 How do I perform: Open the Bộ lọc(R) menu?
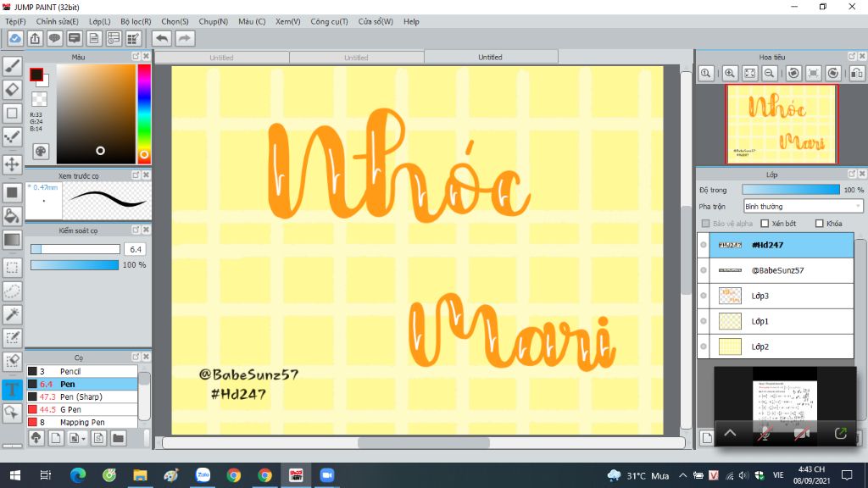pos(136,21)
